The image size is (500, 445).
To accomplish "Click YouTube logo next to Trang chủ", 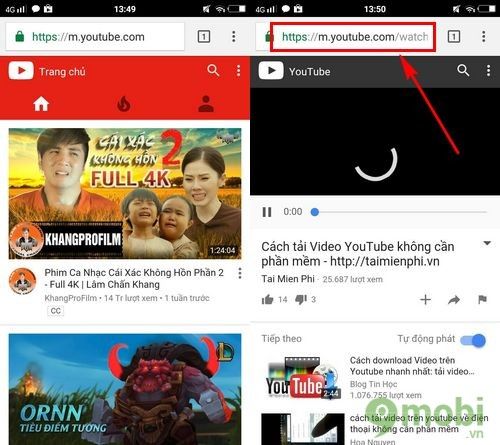I will (21, 71).
